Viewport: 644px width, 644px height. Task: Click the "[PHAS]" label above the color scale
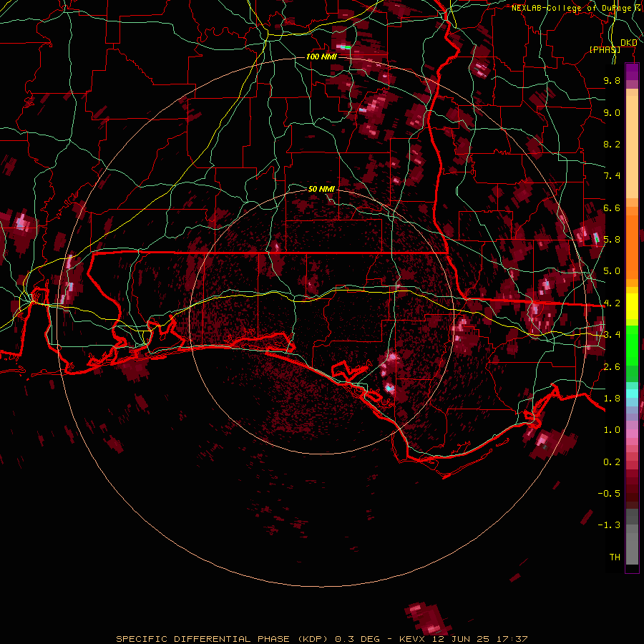tap(605, 49)
